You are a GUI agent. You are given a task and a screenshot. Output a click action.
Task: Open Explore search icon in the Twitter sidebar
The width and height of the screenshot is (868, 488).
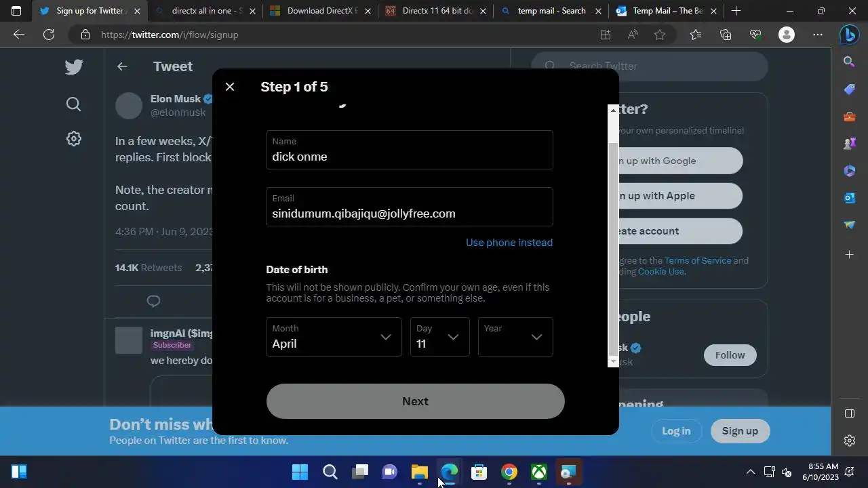coord(74,104)
